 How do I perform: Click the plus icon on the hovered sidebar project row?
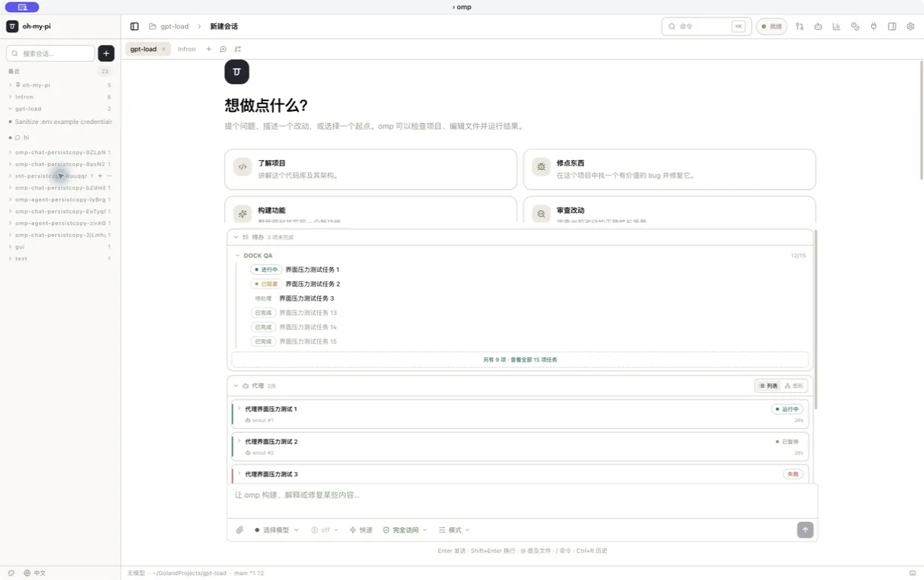pos(100,176)
